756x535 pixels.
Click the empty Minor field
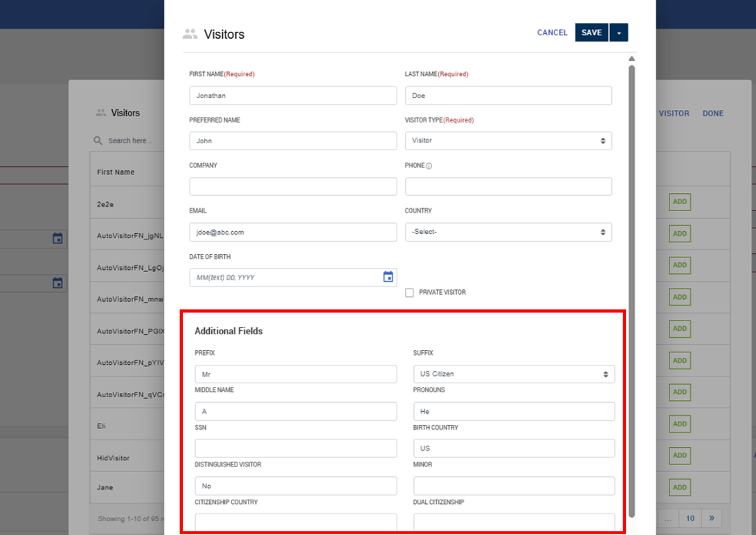514,486
